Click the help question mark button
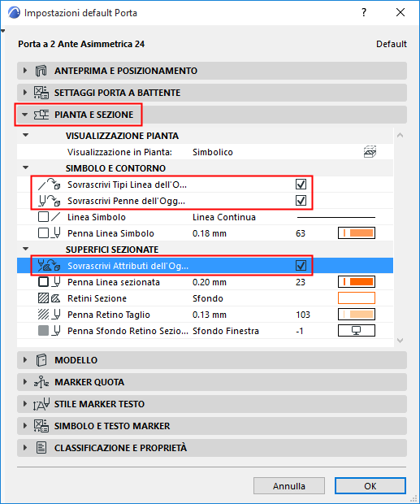Screen dimensions: 420x504 [364, 12]
